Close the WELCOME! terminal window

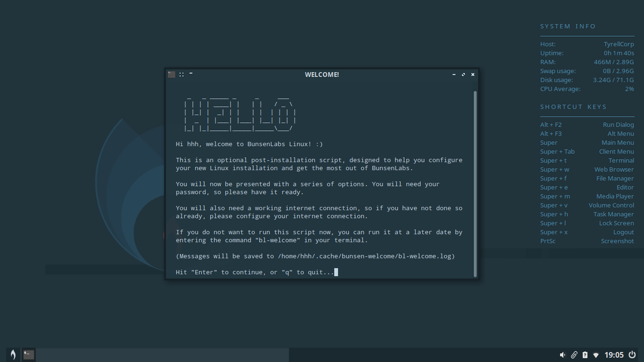[x=473, y=74]
